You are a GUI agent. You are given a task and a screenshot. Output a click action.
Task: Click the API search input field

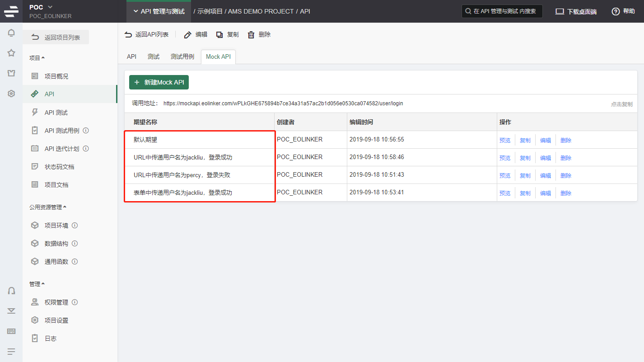point(504,11)
